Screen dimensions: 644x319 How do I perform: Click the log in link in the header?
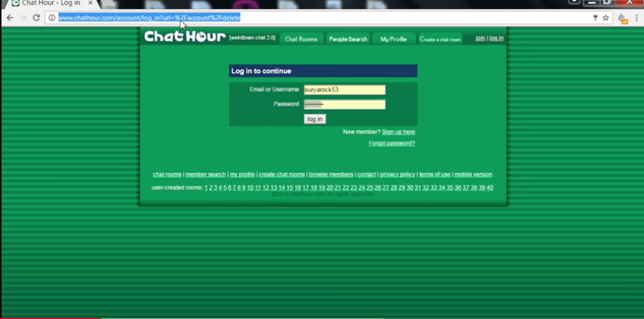click(x=496, y=38)
